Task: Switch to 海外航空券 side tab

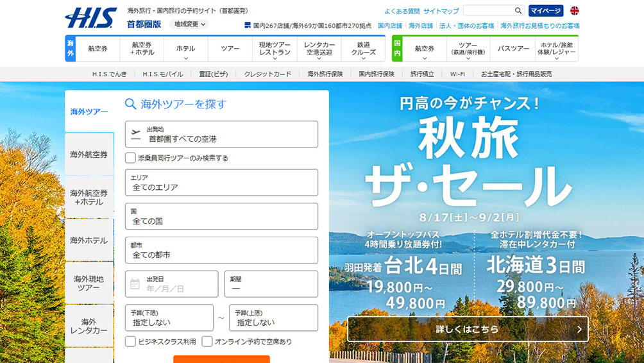Action: coord(89,155)
